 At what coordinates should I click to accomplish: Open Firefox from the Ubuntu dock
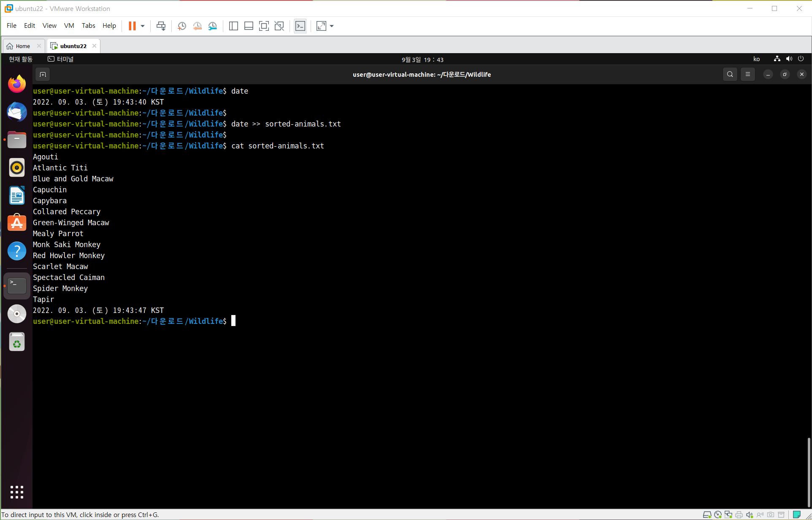[x=17, y=84]
